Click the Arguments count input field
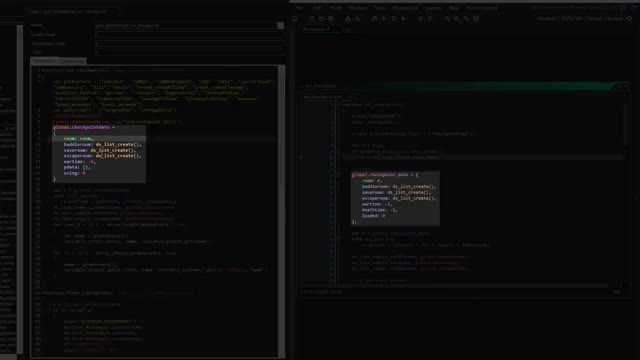Image resolution: width=640 pixels, height=360 pixels. point(189,44)
